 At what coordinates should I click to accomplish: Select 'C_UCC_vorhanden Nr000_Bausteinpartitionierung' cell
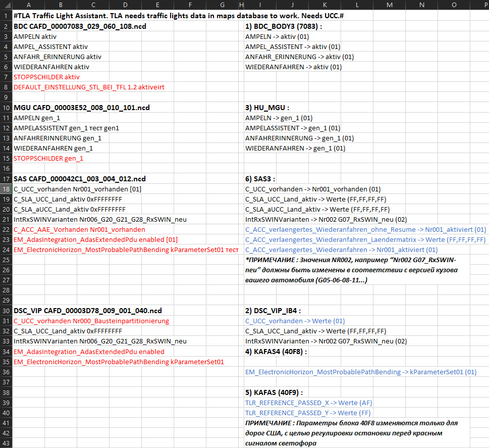(91, 321)
